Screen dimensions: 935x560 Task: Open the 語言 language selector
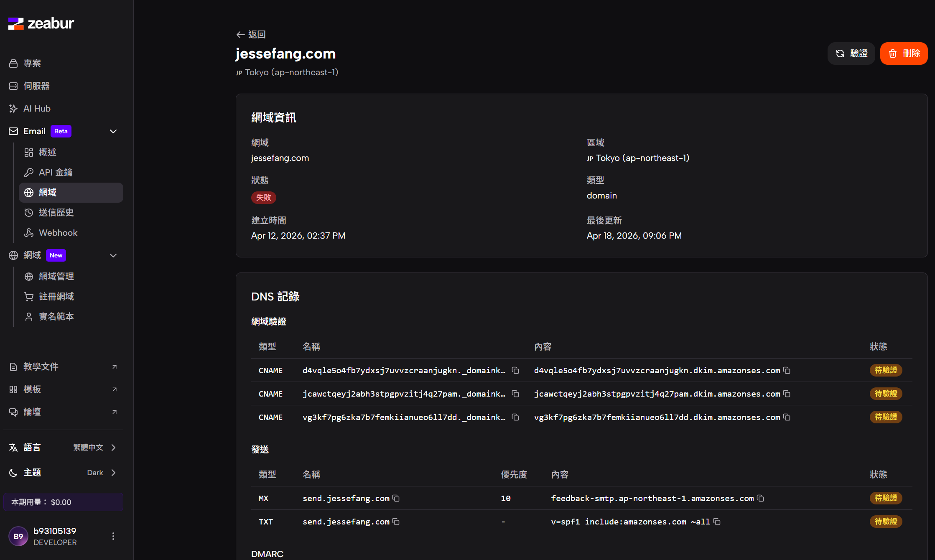pos(63,448)
